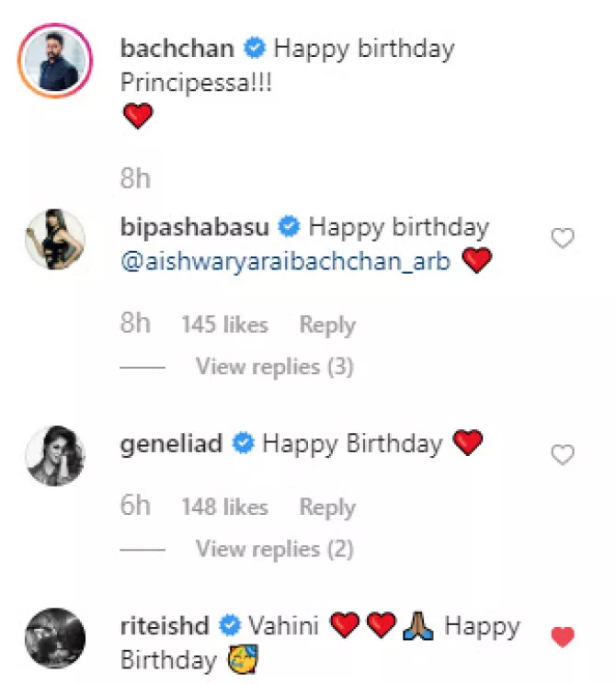Click the geneliad username
Image resolution: width=616 pixels, height=684 pixels.
[172, 443]
